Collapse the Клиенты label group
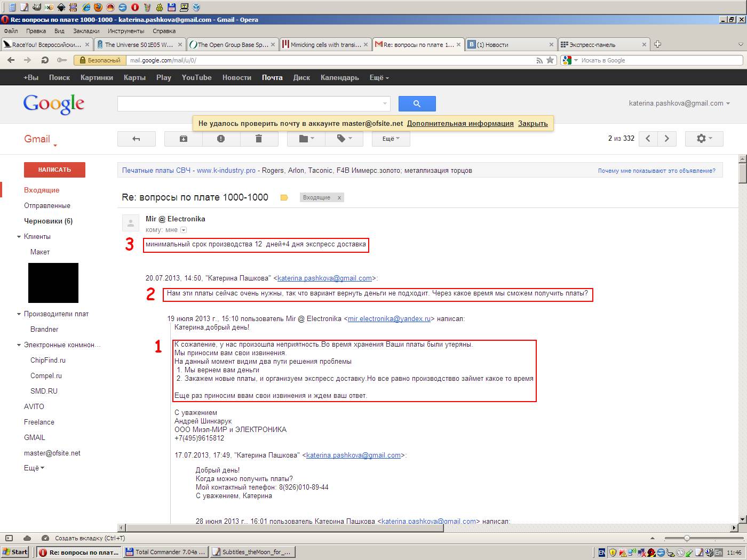Viewport: 747px width, 560px height. click(19, 236)
